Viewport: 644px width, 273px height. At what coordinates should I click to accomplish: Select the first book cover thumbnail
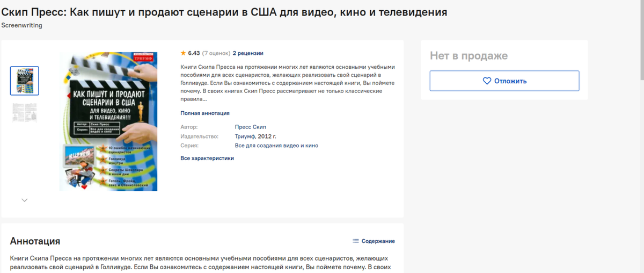click(x=25, y=81)
